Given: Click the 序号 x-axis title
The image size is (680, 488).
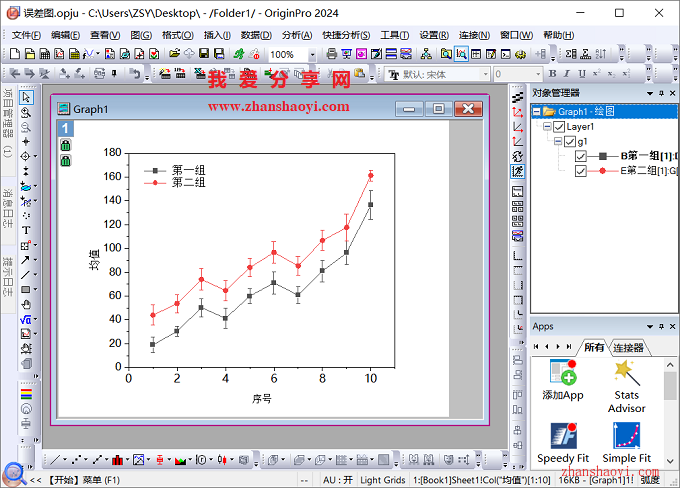Looking at the screenshot, I should click(262, 399).
